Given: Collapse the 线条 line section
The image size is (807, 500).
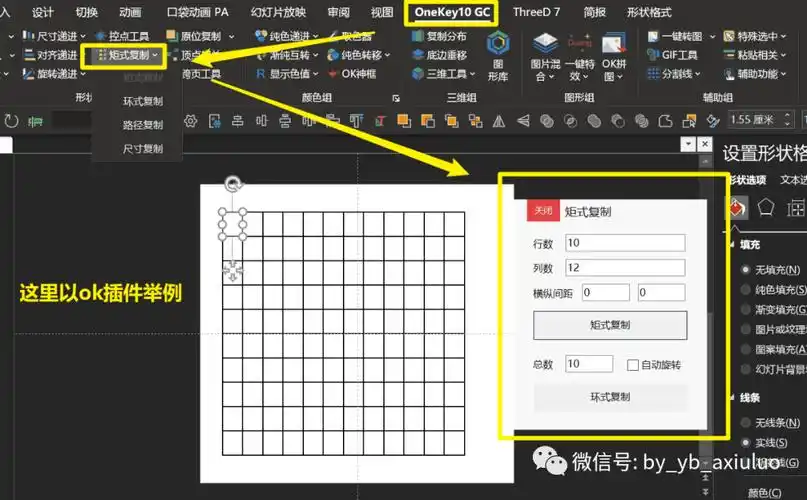Looking at the screenshot, I should pyautogui.click(x=732, y=398).
